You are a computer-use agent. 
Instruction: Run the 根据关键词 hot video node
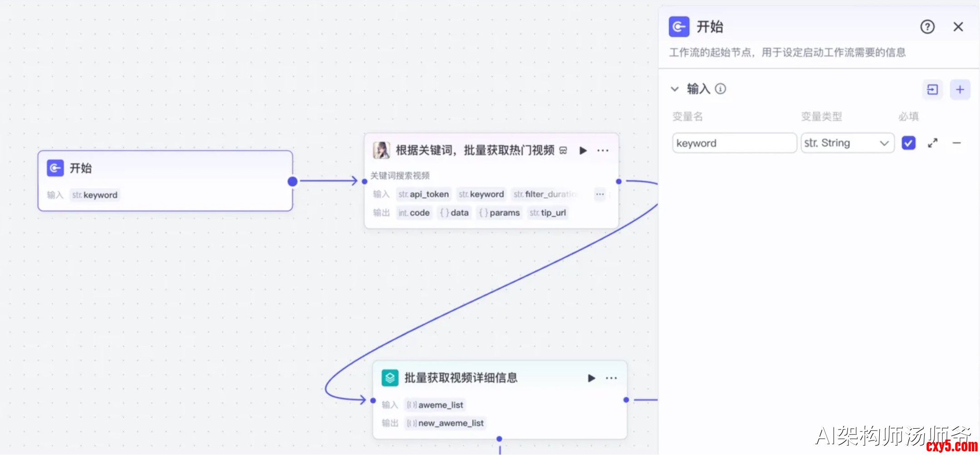pyautogui.click(x=583, y=151)
